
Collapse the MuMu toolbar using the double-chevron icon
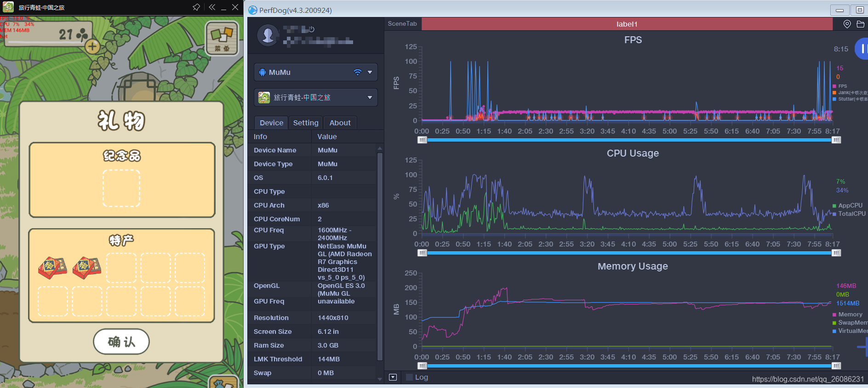click(211, 7)
